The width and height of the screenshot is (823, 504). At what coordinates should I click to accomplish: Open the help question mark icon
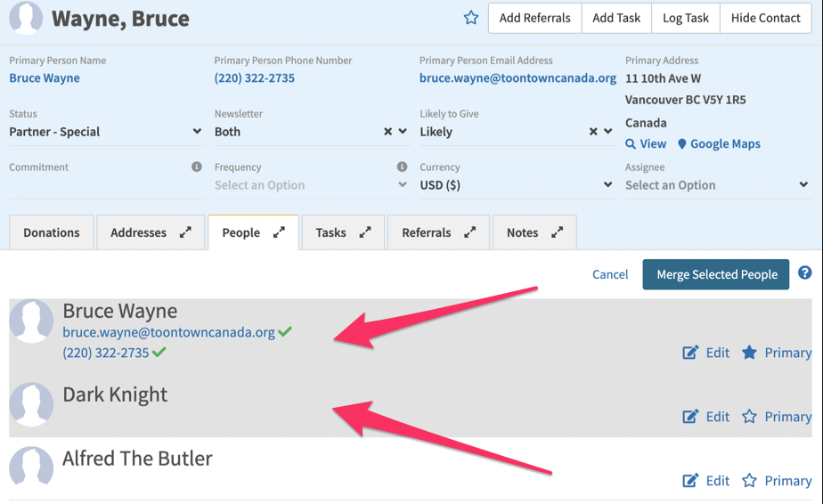[804, 273]
